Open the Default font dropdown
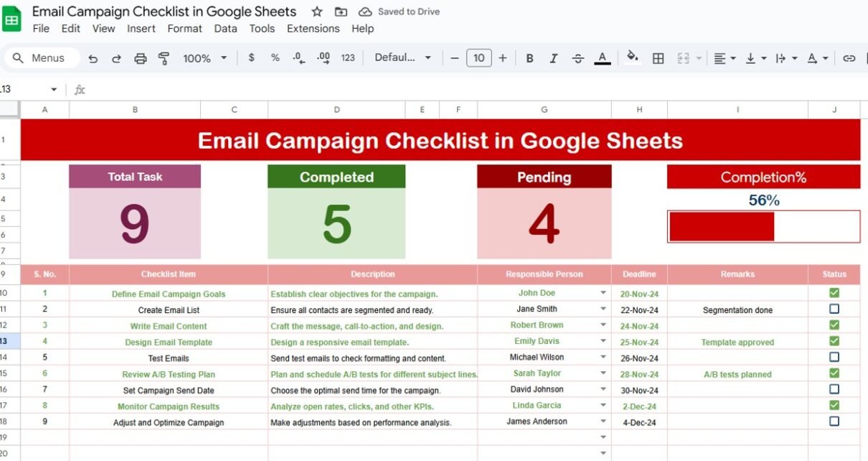868x461 pixels. (x=403, y=58)
